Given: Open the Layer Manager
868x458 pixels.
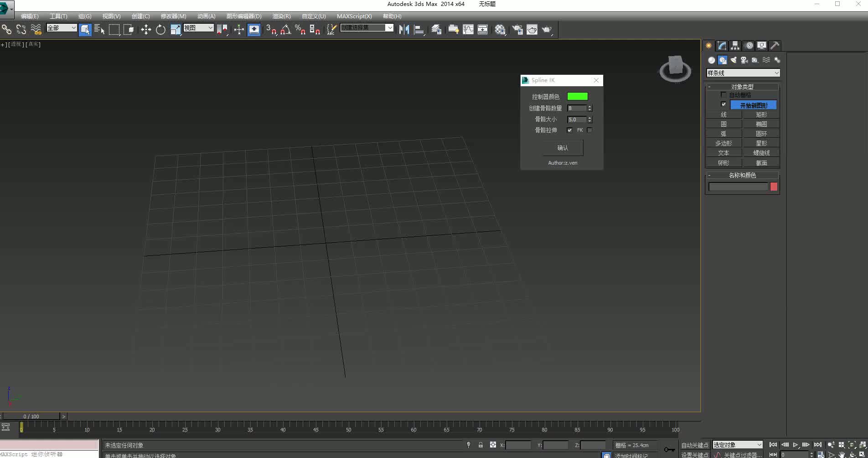Looking at the screenshot, I should click(x=436, y=30).
